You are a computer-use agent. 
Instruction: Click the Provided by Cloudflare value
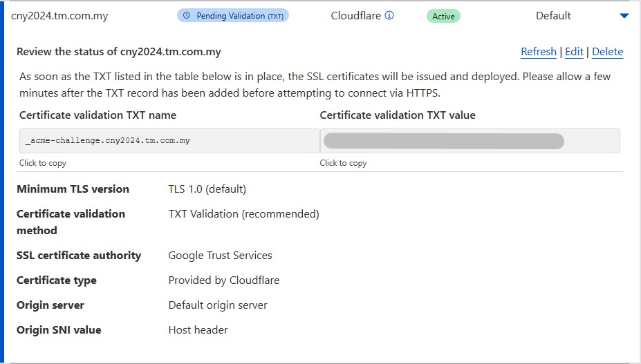pos(223,280)
